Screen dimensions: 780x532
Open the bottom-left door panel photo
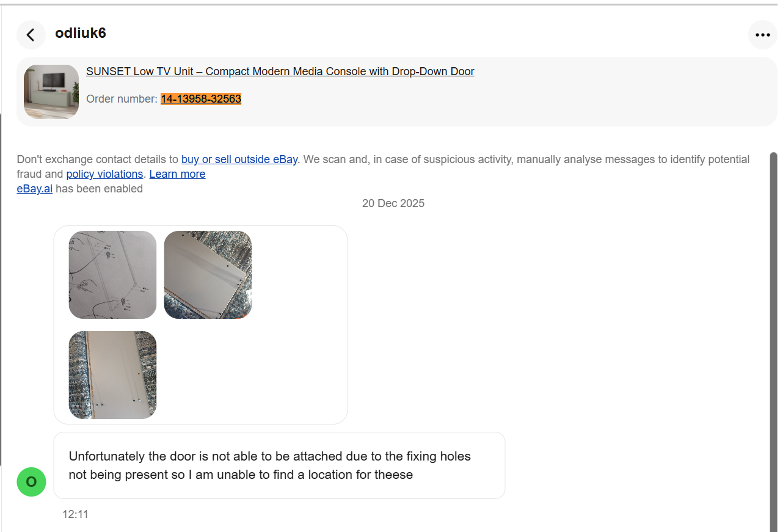coord(112,375)
